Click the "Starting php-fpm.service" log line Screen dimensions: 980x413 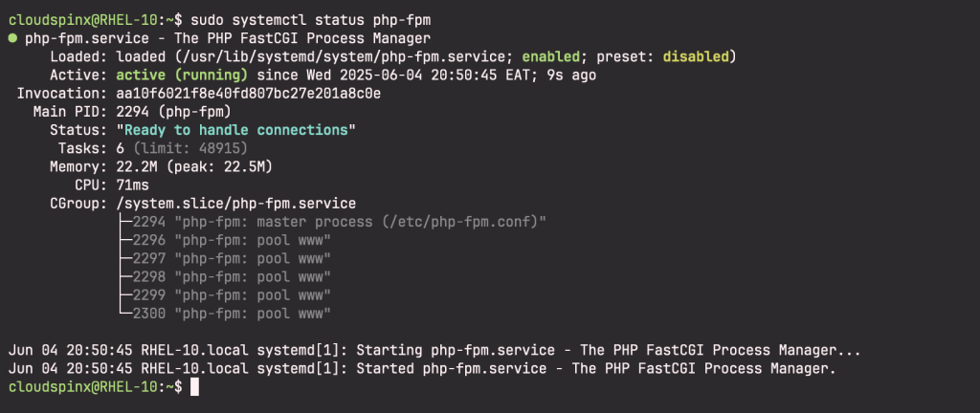point(434,350)
